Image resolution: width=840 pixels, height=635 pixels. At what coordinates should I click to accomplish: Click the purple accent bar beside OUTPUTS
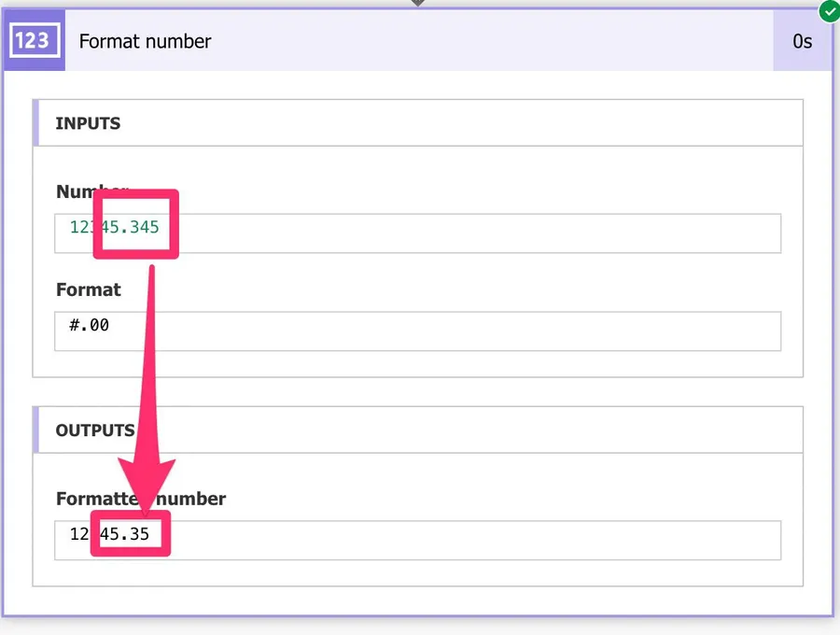(35, 430)
